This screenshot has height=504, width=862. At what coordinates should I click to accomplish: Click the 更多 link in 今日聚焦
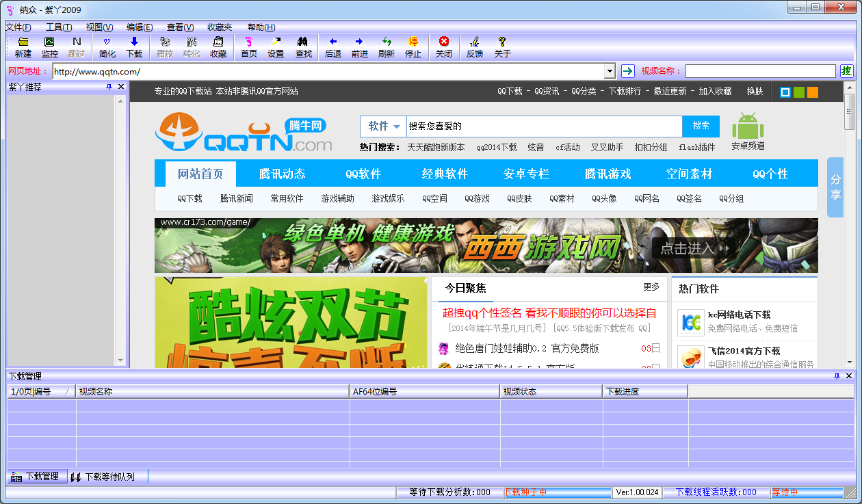point(651,287)
